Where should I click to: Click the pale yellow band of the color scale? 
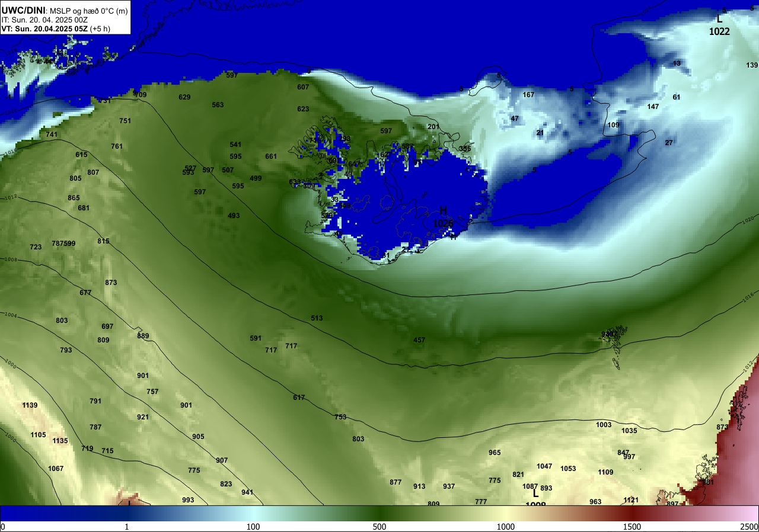[506, 513]
